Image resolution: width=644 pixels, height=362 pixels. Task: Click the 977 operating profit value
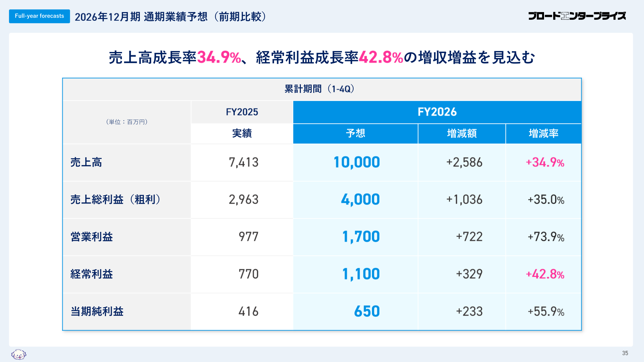click(249, 237)
